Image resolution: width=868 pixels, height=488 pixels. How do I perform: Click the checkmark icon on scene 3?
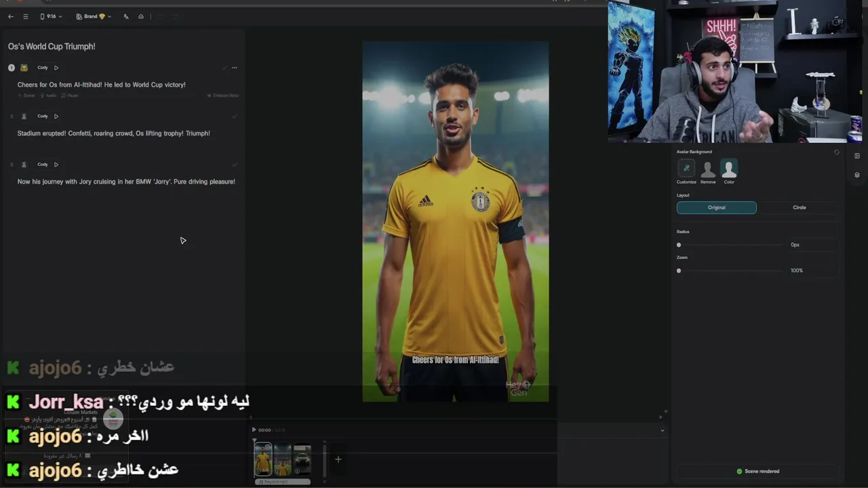click(235, 164)
